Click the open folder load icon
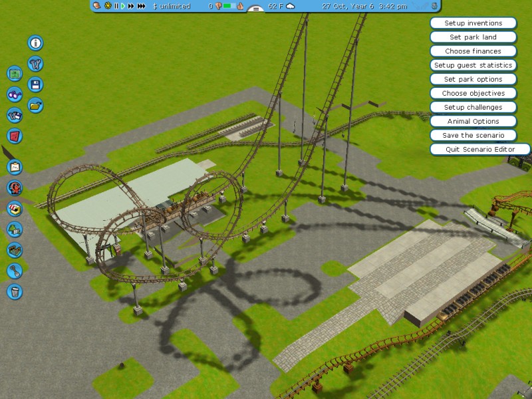Screen dimensions: 532x399 35,106
